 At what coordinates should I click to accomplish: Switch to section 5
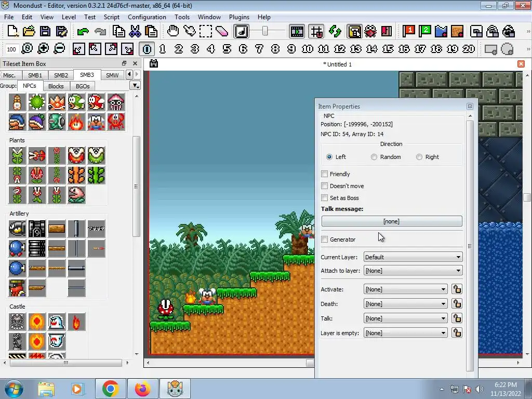click(227, 49)
